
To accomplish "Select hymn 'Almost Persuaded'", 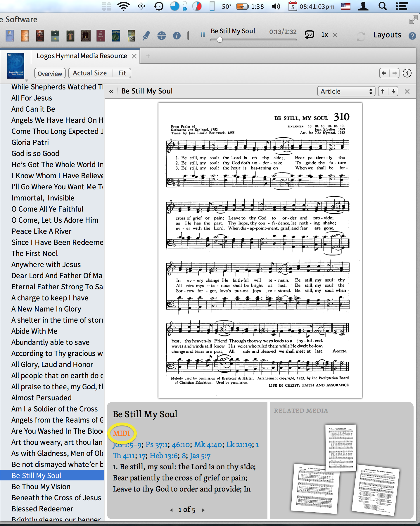I will tap(42, 398).
